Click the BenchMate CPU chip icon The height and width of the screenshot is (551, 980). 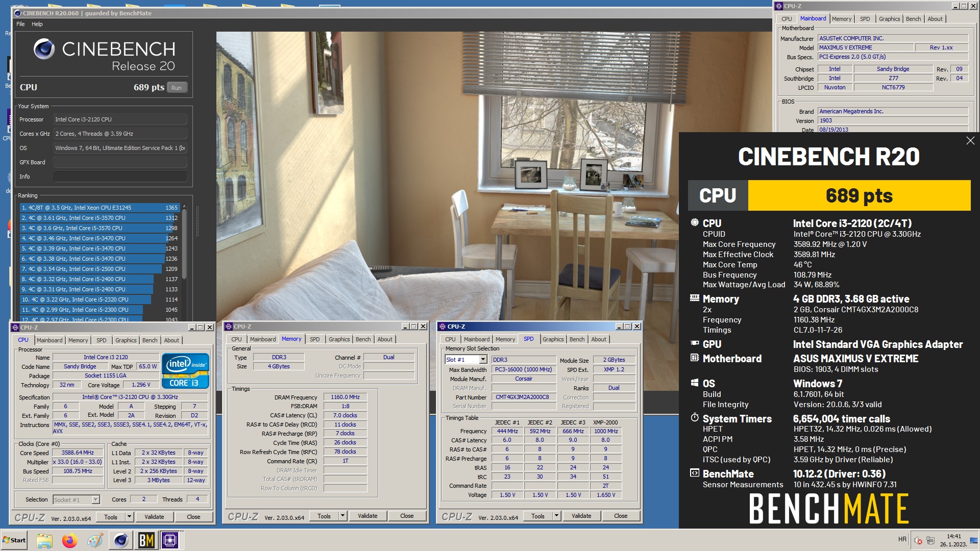tap(695, 223)
